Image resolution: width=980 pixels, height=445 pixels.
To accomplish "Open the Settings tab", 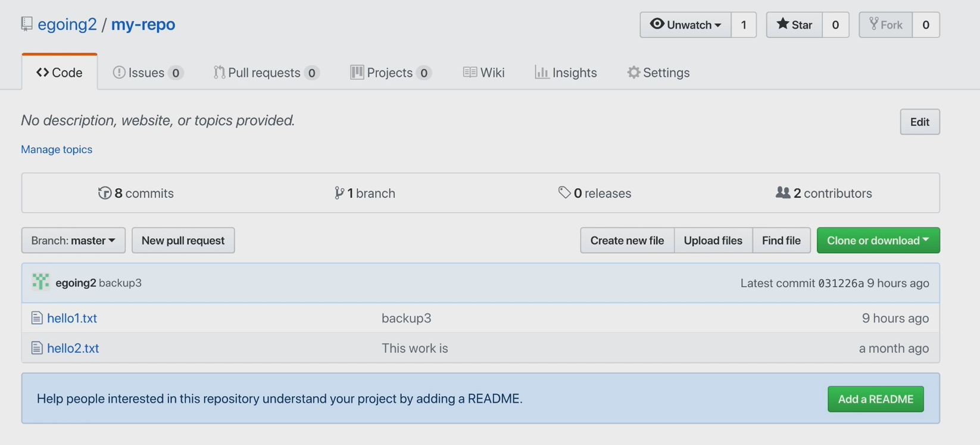I will click(x=658, y=73).
